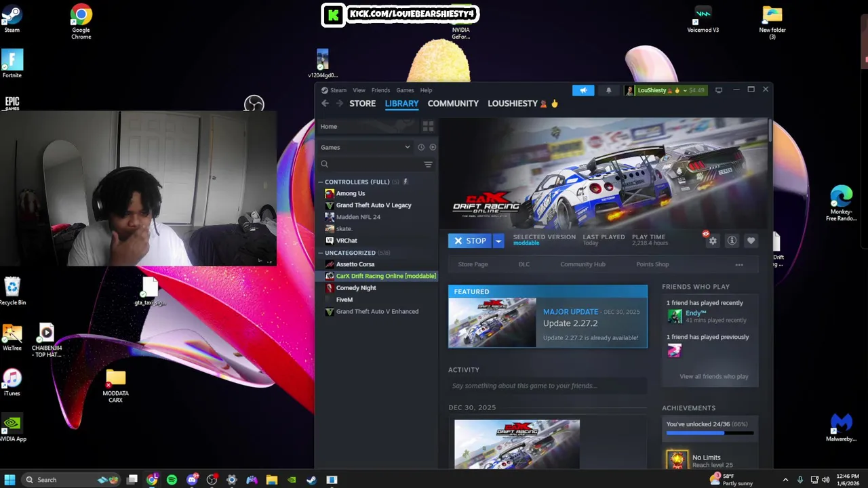868x488 pixels.
Task: Open game information icon
Action: click(732, 241)
